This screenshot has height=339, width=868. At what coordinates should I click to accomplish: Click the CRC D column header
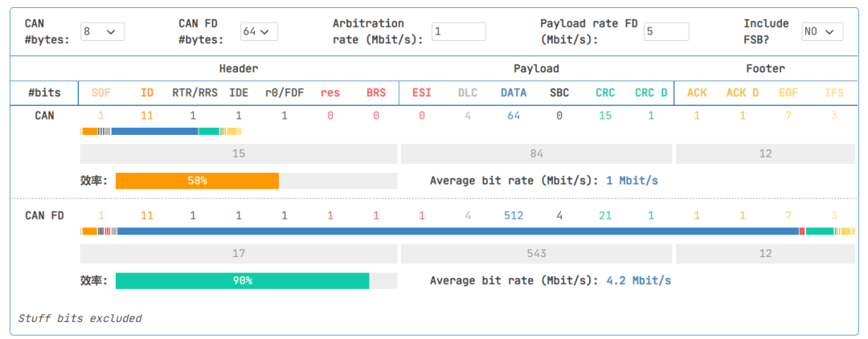pyautogui.click(x=651, y=93)
